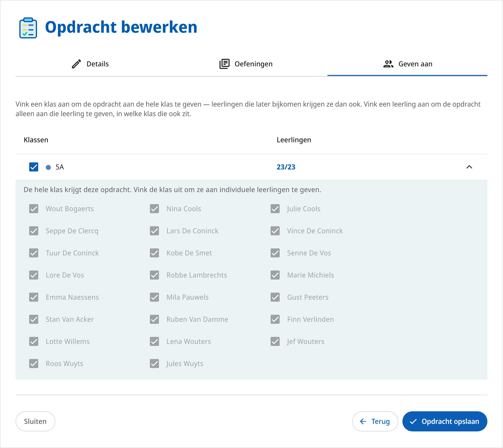Toggle checkbox for Lars De Coninck

point(154,231)
